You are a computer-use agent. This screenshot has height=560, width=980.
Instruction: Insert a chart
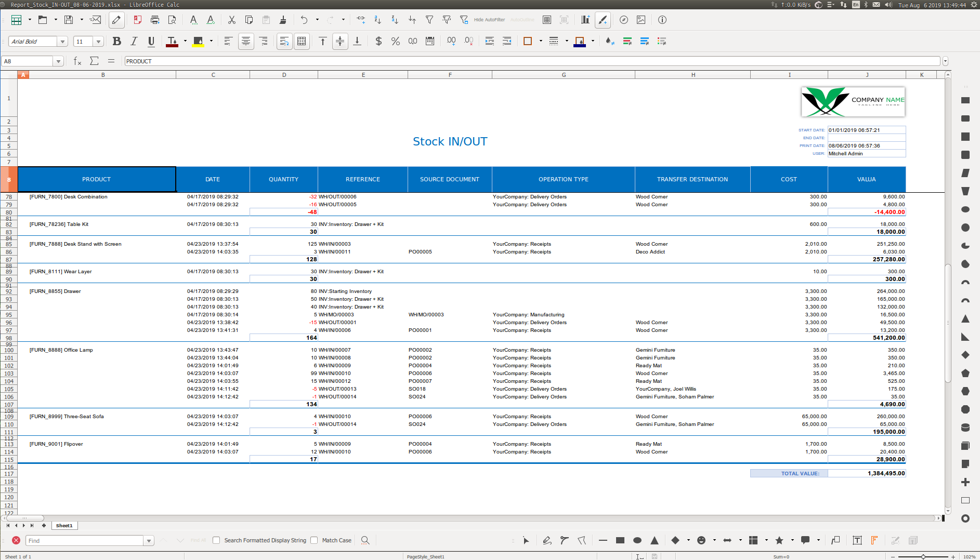(585, 20)
